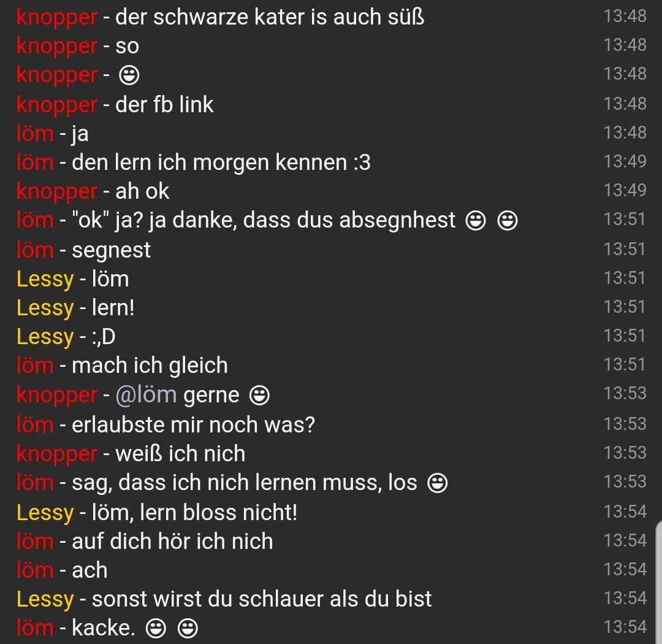Viewport: 662px width, 644px height.
Task: Click message "erlaubste mir noch was?"
Action: pyautogui.click(x=193, y=425)
